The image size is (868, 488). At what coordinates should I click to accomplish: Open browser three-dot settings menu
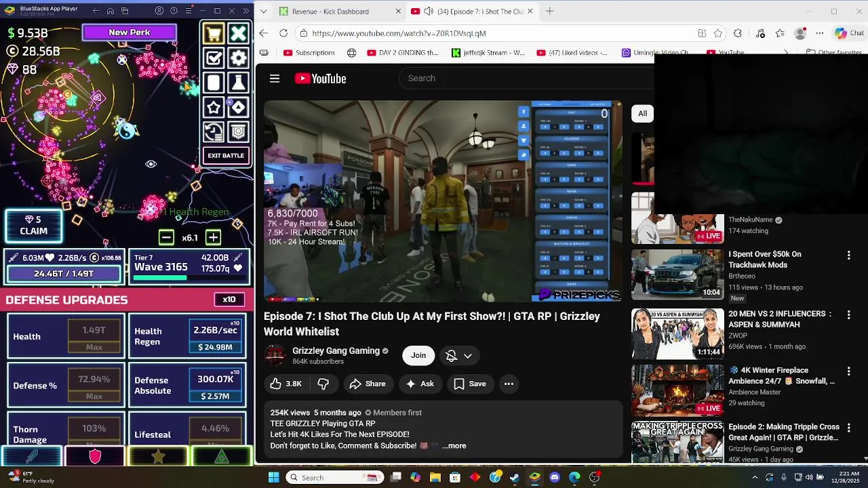[820, 33]
